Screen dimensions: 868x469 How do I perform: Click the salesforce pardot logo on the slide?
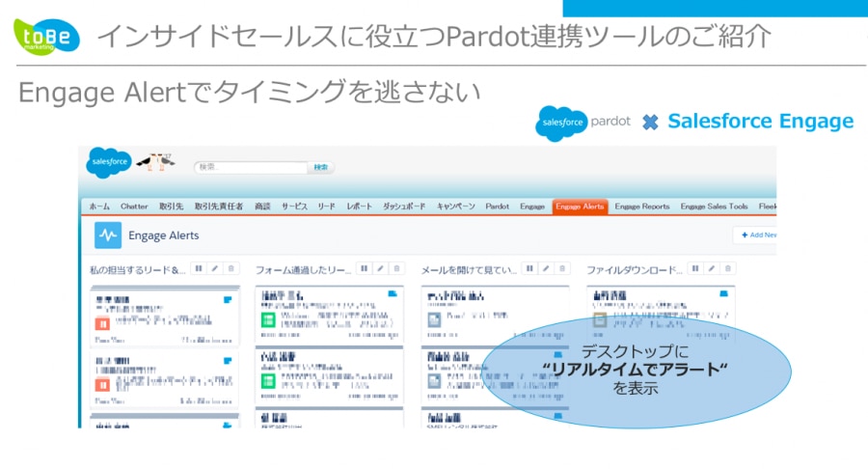(x=583, y=123)
